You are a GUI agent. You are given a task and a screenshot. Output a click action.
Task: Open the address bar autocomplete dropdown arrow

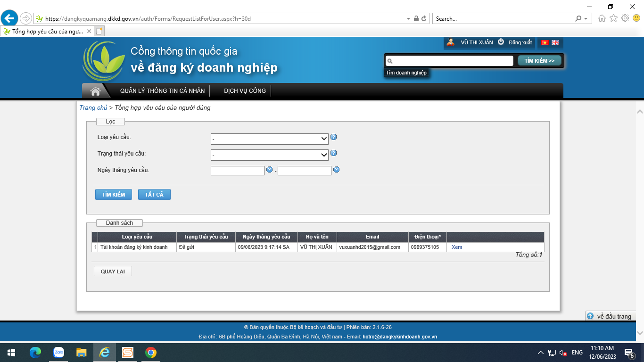click(408, 19)
